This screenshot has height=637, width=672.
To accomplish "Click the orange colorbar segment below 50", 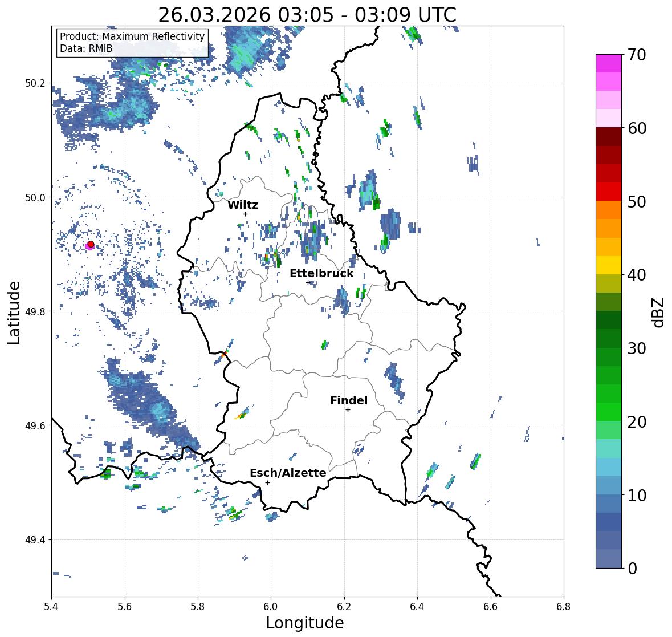I will point(609,210).
